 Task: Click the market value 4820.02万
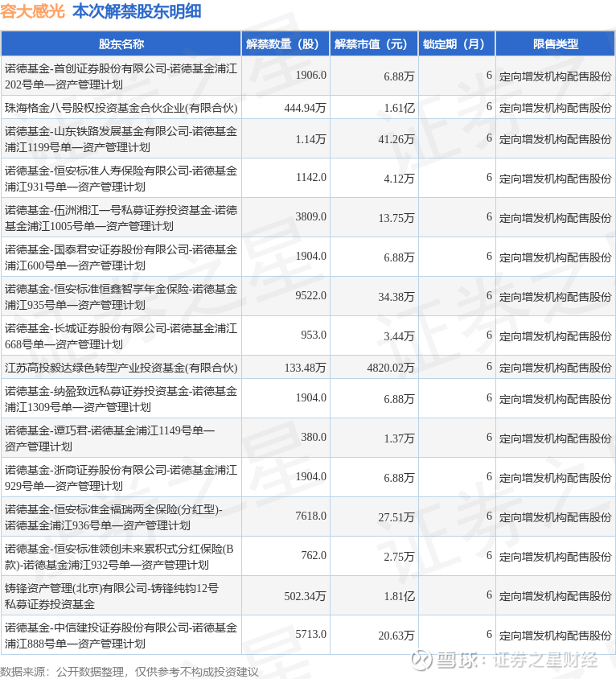[391, 367]
